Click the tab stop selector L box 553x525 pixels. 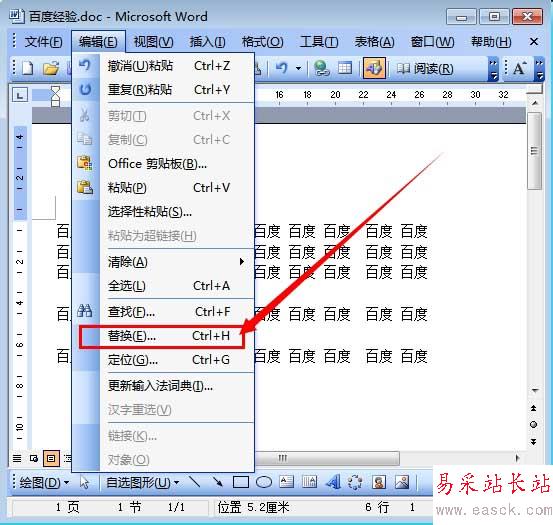pyautogui.click(x=20, y=95)
